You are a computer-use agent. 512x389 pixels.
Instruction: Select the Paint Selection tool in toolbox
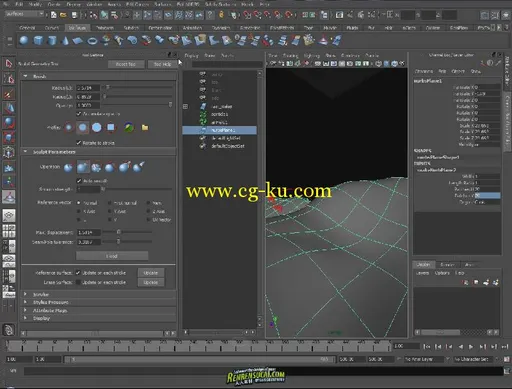tap(9, 94)
